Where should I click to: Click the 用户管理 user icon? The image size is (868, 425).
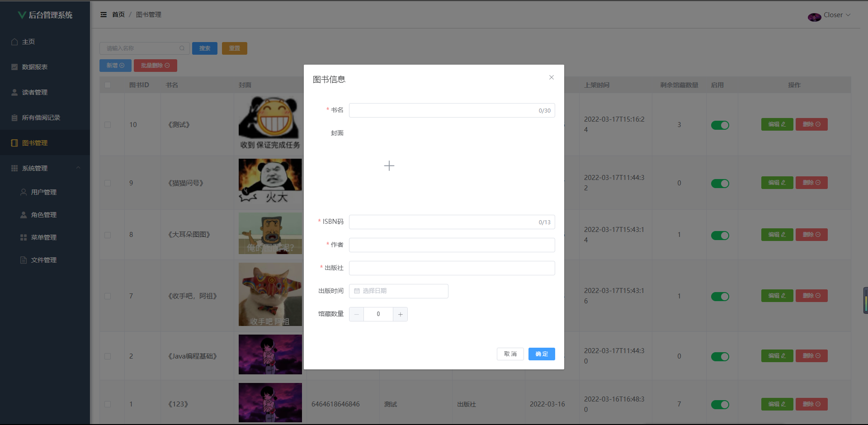pyautogui.click(x=24, y=192)
